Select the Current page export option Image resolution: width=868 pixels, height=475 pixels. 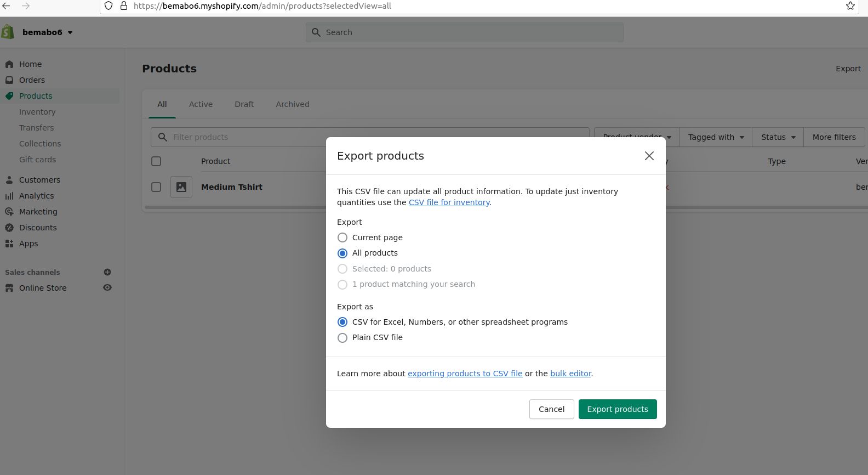point(342,237)
